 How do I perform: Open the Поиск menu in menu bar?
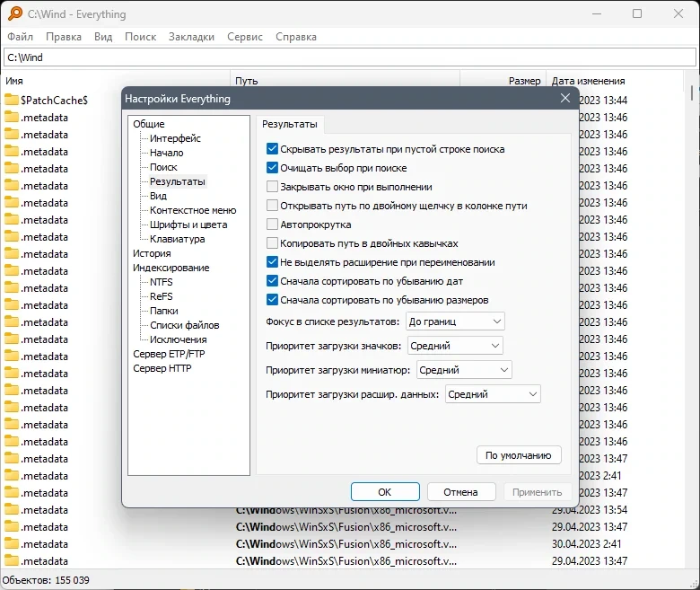click(140, 37)
